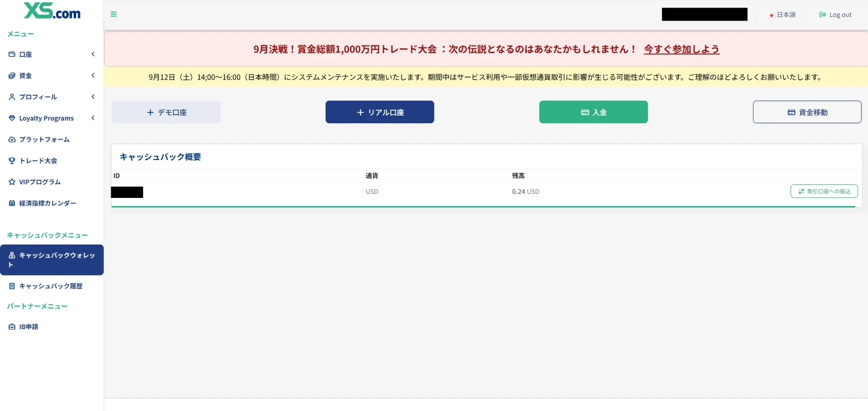Image resolution: width=868 pixels, height=411 pixels.
Task: Go to トレード大会 page
Action: [52, 160]
